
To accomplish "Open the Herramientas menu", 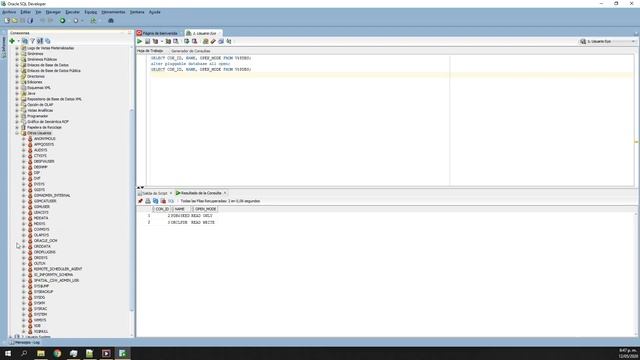I will coord(113,12).
